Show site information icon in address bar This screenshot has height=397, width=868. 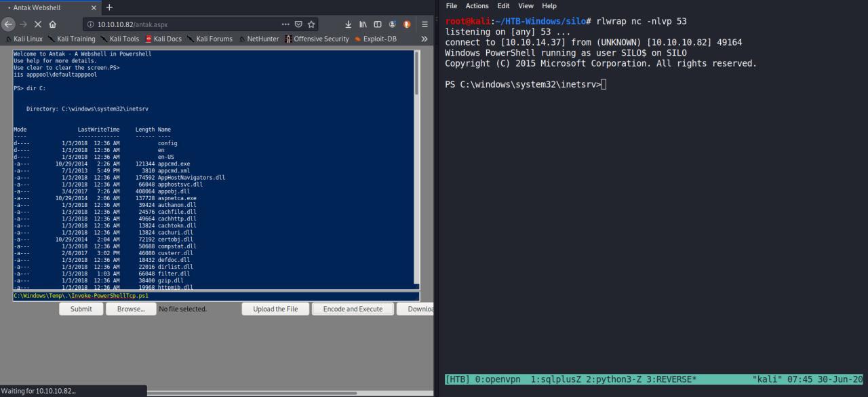pyautogui.click(x=91, y=24)
